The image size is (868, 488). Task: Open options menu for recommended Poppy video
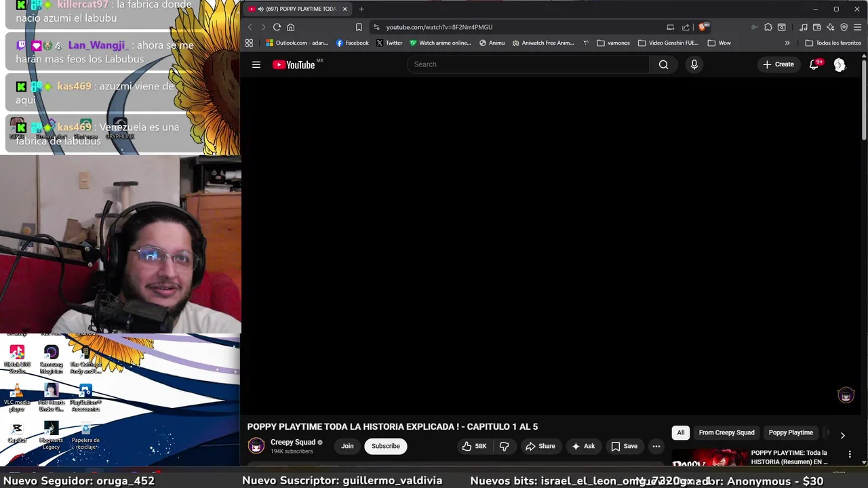(850, 454)
